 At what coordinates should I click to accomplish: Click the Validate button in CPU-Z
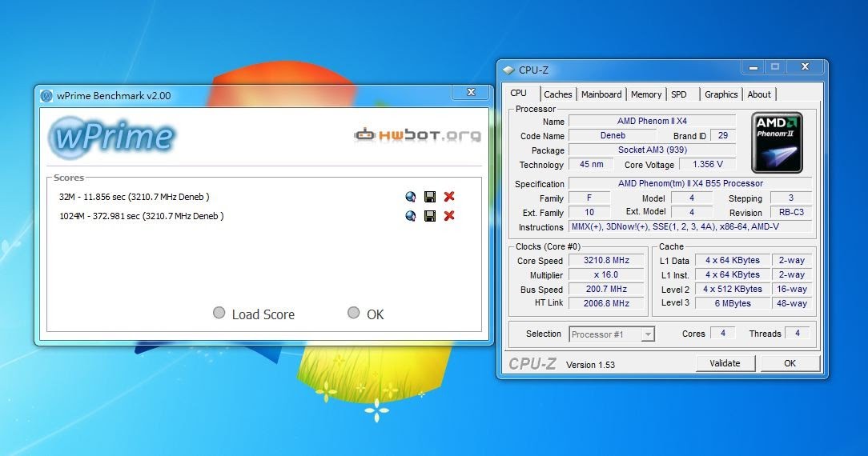(725, 363)
